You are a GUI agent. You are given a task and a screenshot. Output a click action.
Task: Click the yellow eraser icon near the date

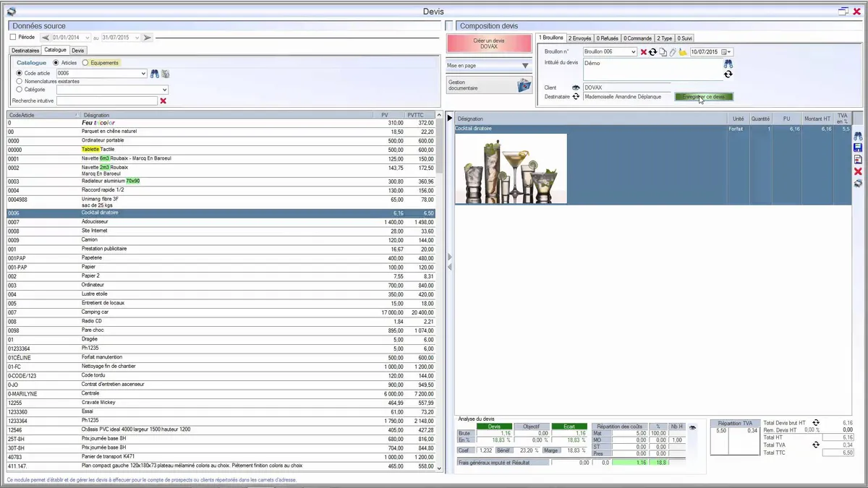point(683,52)
